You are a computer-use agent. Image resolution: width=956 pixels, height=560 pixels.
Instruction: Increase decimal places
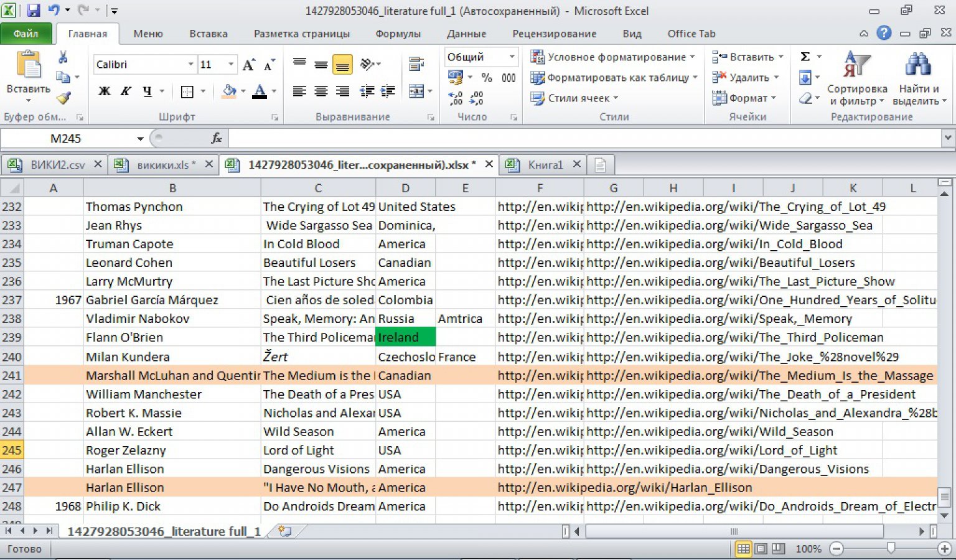point(456,98)
